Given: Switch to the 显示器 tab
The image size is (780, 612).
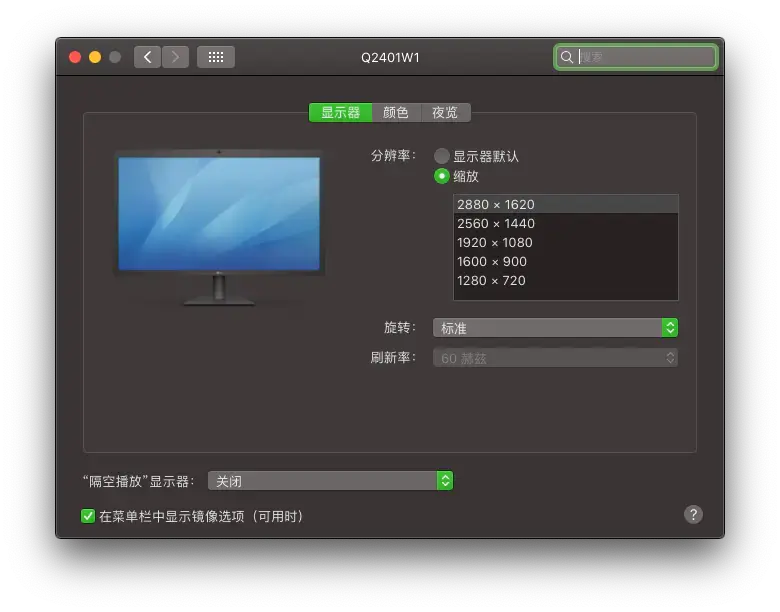Looking at the screenshot, I should (341, 112).
